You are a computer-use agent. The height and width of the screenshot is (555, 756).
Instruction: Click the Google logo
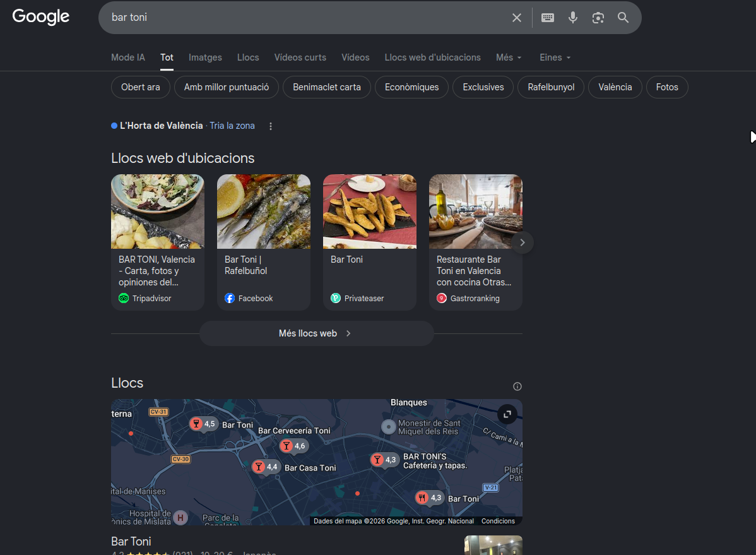tap(41, 17)
